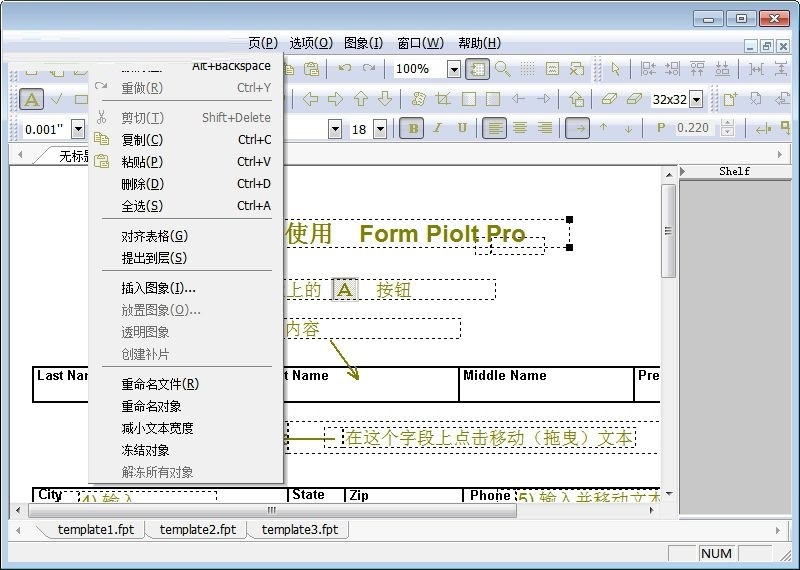Click the horizontal scrollbar thumb
Image resolution: width=800 pixels, height=570 pixels.
pyautogui.click(x=272, y=510)
